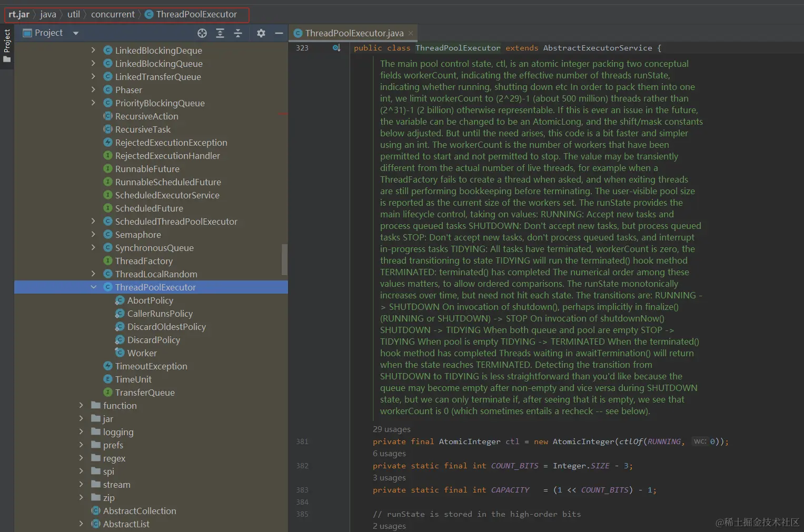Open the Project view dropdown arrow
Viewport: 804px width, 532px height.
pyautogui.click(x=76, y=33)
